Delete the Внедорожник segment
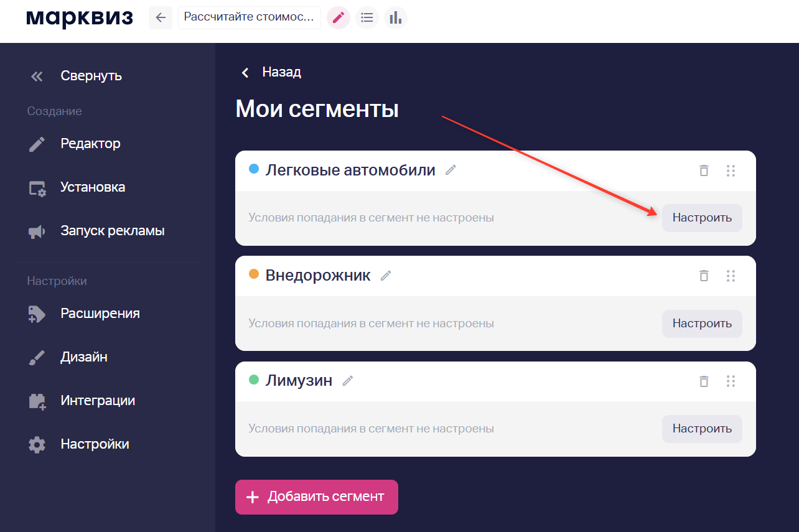Image resolution: width=799 pixels, height=532 pixels. [x=704, y=276]
